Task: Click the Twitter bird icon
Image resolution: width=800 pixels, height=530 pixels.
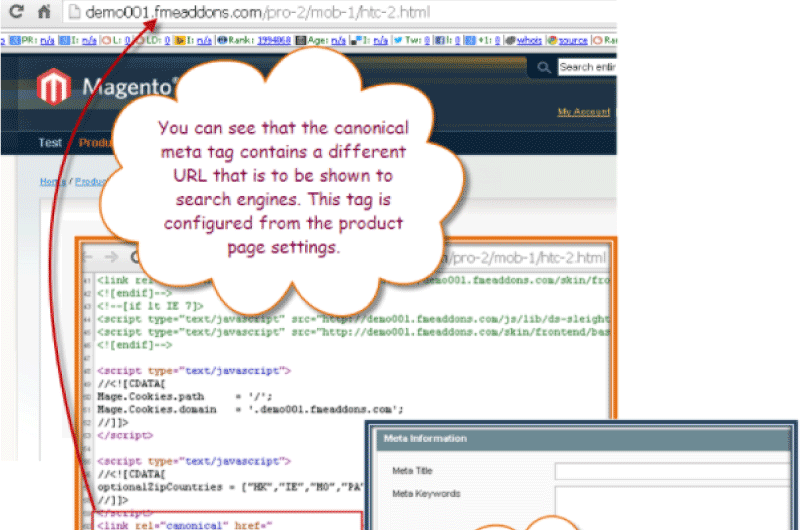Action: click(x=398, y=40)
